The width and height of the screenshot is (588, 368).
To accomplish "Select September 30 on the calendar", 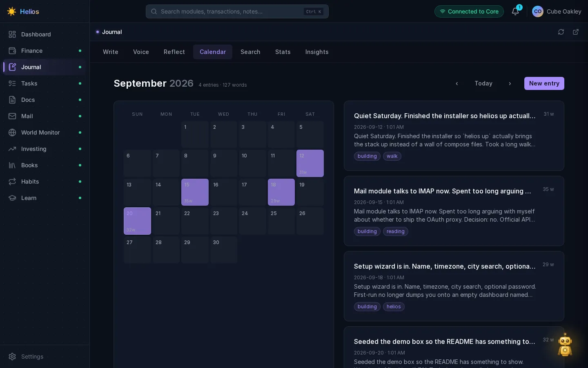I will 224,250.
